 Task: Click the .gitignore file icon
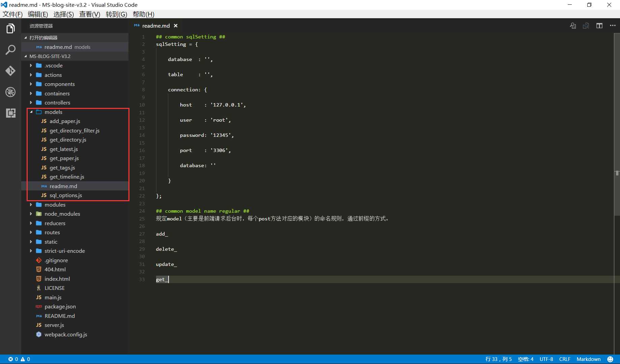(x=39, y=260)
